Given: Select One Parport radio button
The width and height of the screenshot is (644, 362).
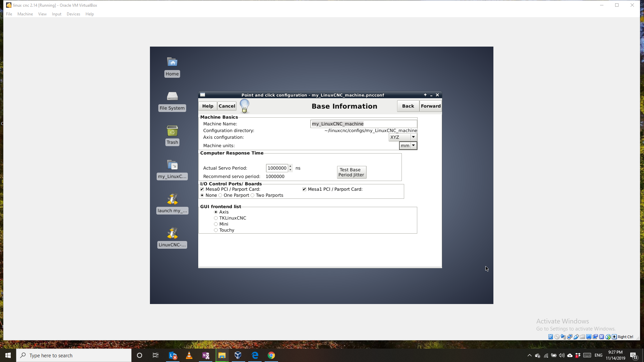Looking at the screenshot, I should coord(220,195).
